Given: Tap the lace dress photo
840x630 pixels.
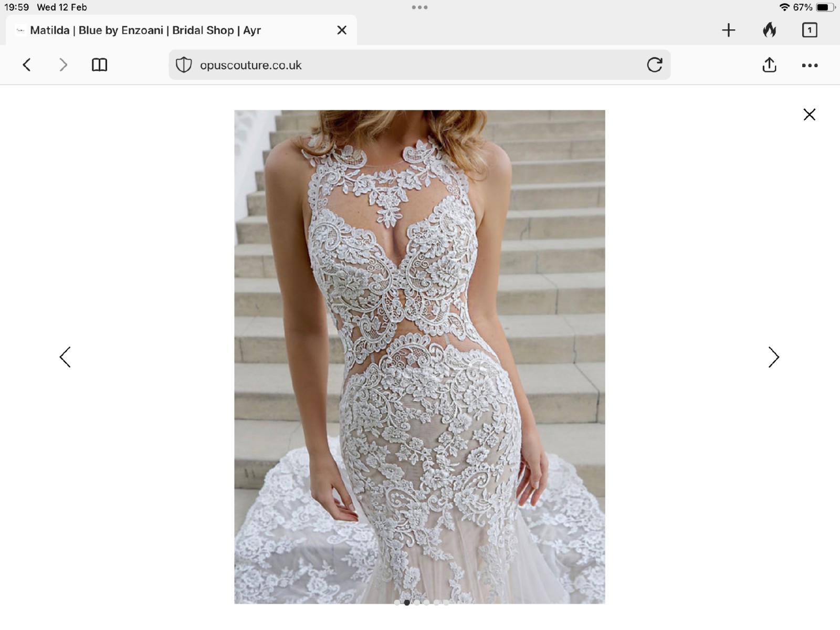Looking at the screenshot, I should point(419,356).
